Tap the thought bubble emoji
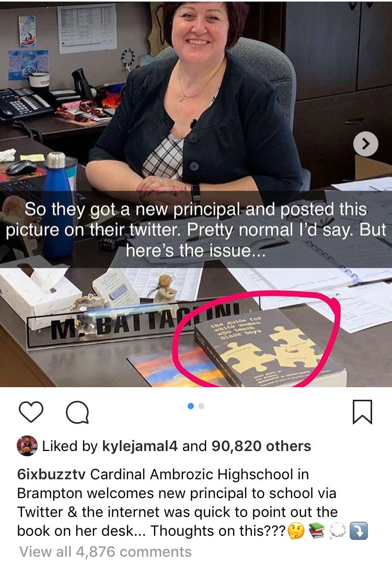The width and height of the screenshot is (392, 563). click(x=337, y=531)
